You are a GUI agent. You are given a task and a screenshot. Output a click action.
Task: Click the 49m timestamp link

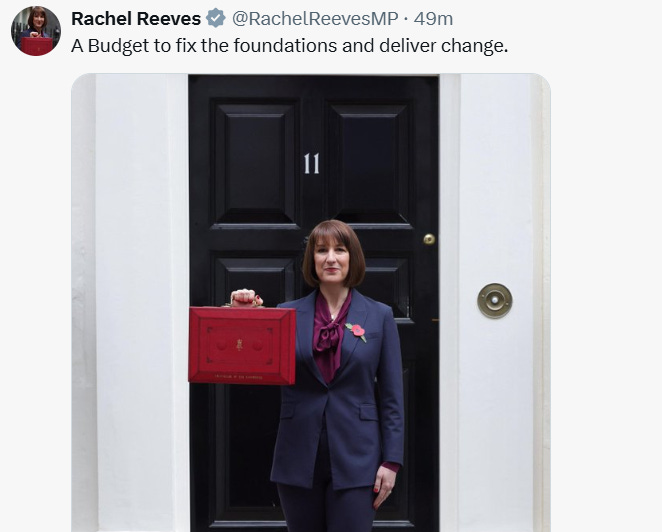(x=433, y=19)
